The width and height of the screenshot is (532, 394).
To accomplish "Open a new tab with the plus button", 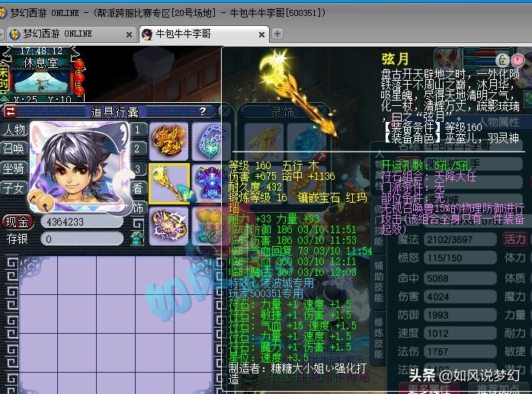I will (277, 34).
